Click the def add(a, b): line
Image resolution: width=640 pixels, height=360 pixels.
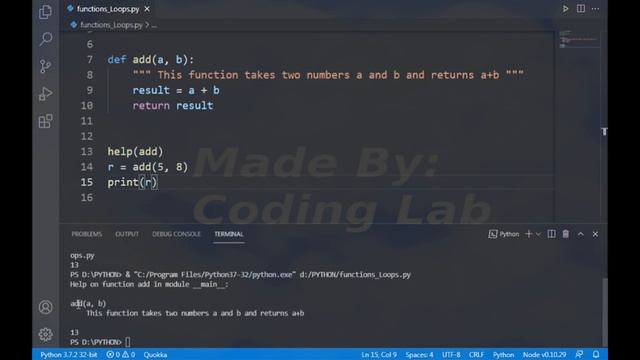tap(151, 60)
